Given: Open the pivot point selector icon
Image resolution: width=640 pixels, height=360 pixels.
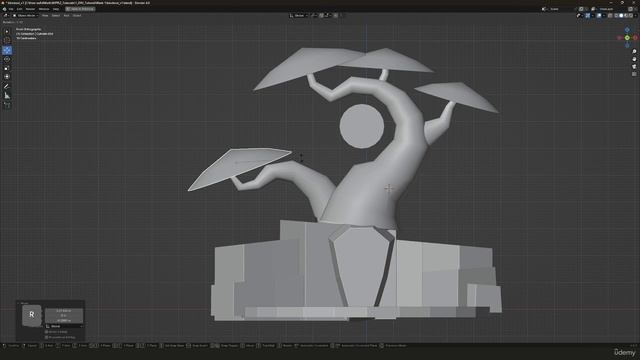Looking at the screenshot, I should tap(313, 16).
